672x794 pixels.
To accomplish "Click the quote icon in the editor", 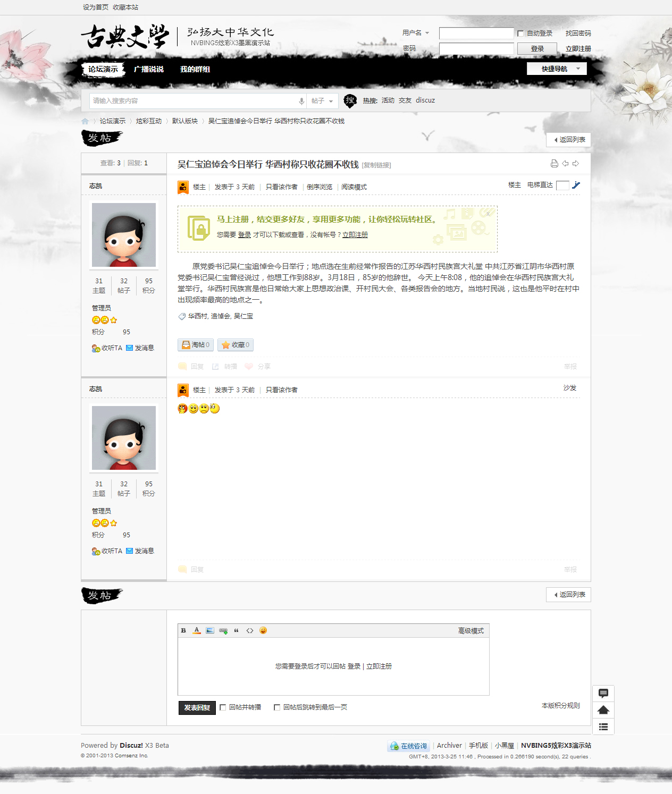I will 237,631.
